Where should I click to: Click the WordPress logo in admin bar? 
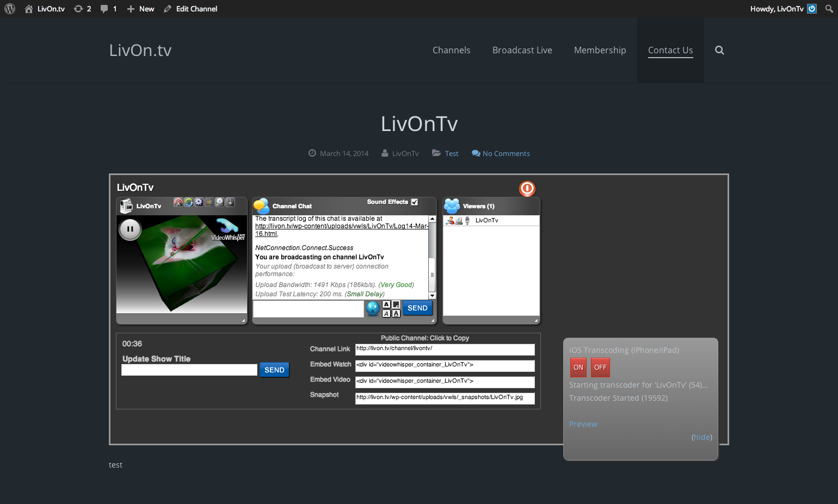click(x=10, y=9)
